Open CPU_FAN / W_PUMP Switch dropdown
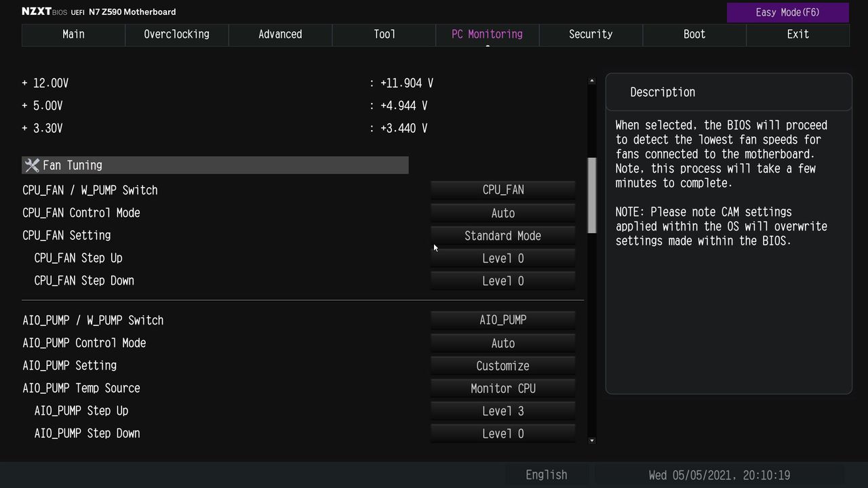Screen dimensions: 868x488 click(503, 190)
